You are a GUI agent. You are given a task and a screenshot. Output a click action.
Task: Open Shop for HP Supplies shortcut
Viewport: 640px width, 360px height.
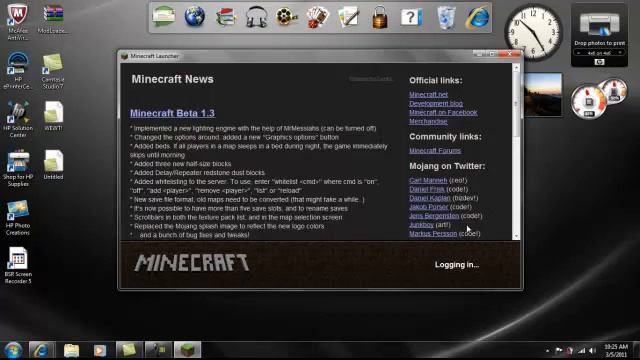tap(18, 168)
